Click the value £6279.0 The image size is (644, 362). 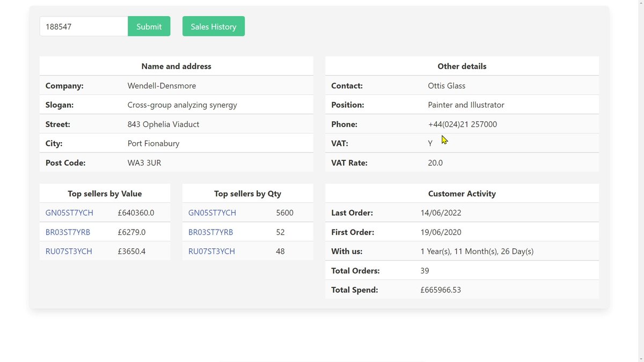131,232
